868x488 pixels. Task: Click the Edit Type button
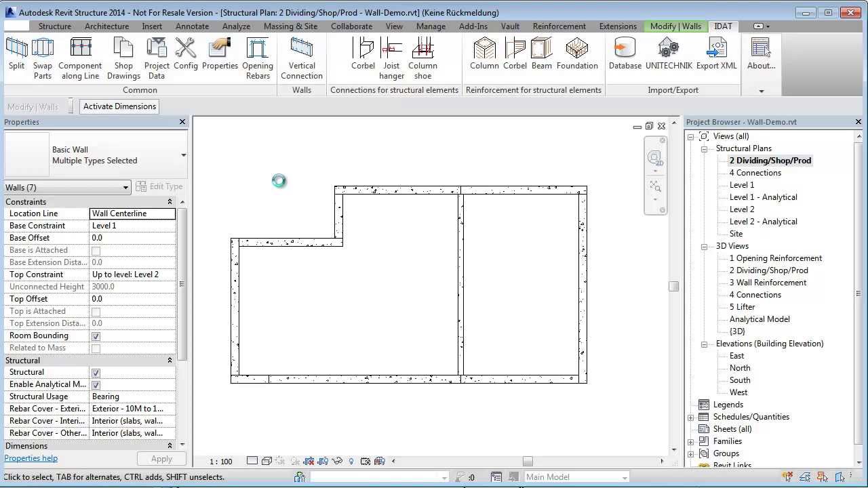pyautogui.click(x=159, y=186)
